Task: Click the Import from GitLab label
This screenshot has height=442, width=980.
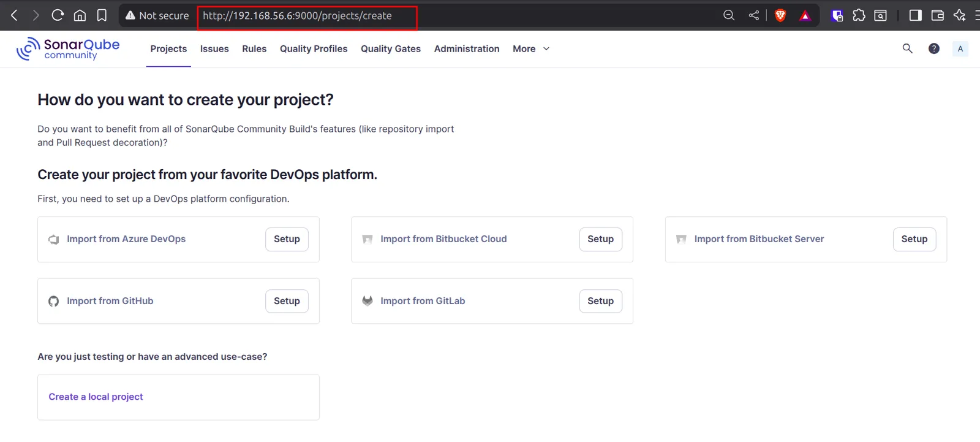Action: pyautogui.click(x=423, y=301)
